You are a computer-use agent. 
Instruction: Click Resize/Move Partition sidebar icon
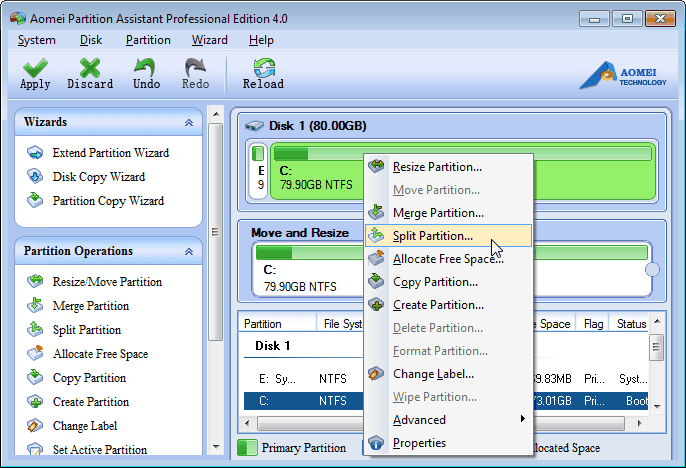tap(35, 281)
